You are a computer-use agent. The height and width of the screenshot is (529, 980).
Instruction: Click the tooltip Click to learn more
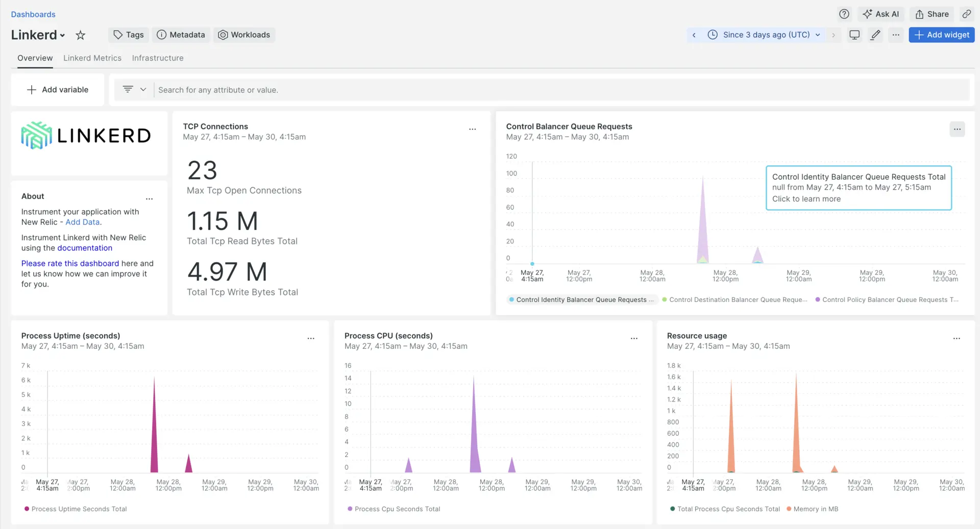pos(806,199)
